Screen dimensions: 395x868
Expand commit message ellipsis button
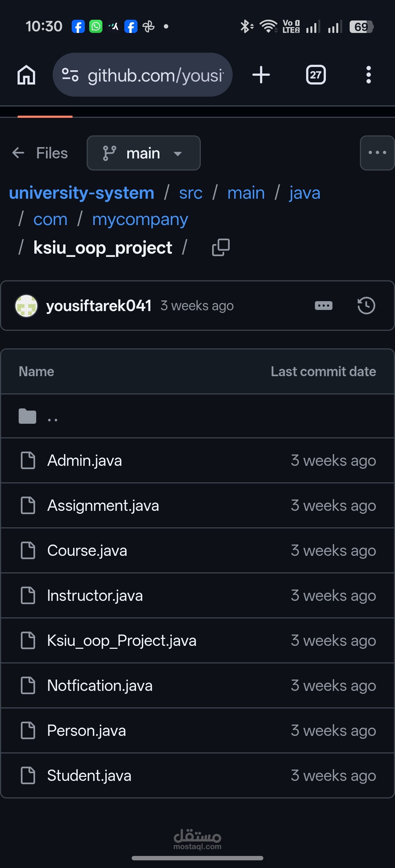pos(324,306)
